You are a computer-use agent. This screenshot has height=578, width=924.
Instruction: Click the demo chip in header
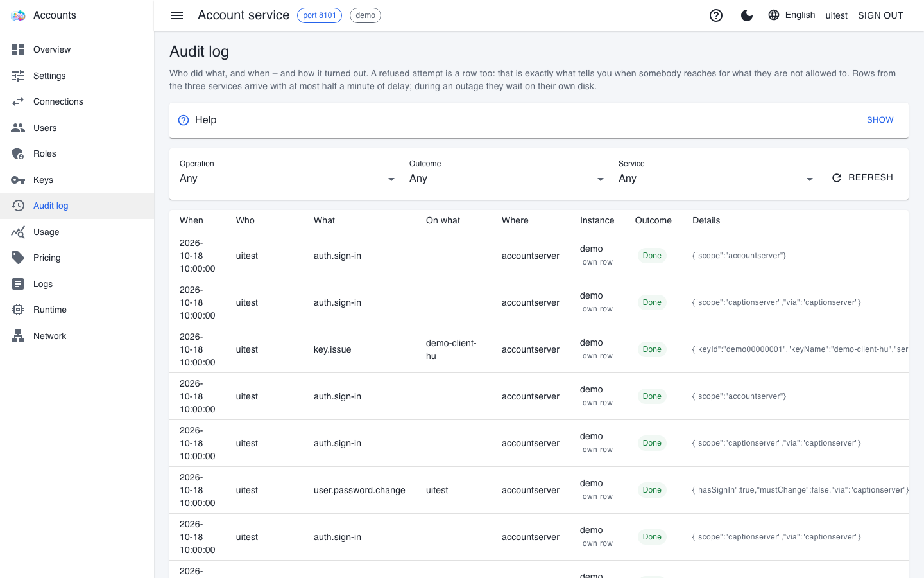coord(365,15)
